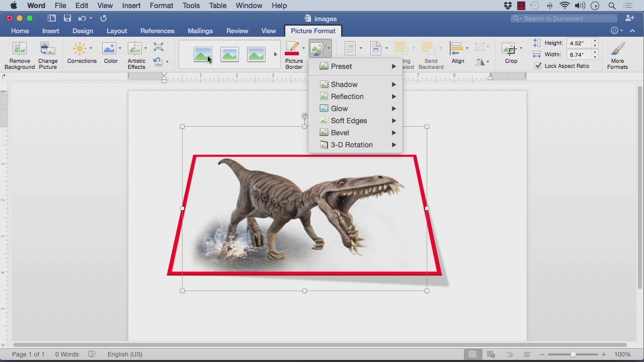This screenshot has height=362, width=644.
Task: Click the share/add person icon
Action: [x=629, y=18]
